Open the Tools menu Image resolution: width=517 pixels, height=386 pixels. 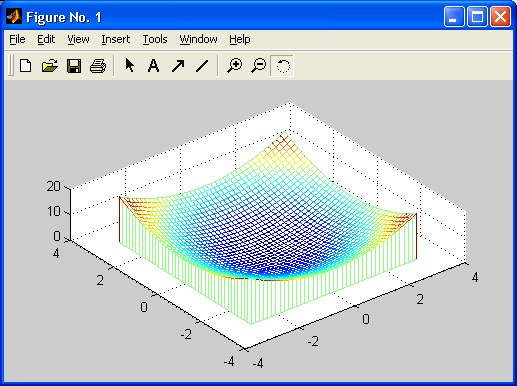[x=155, y=39]
